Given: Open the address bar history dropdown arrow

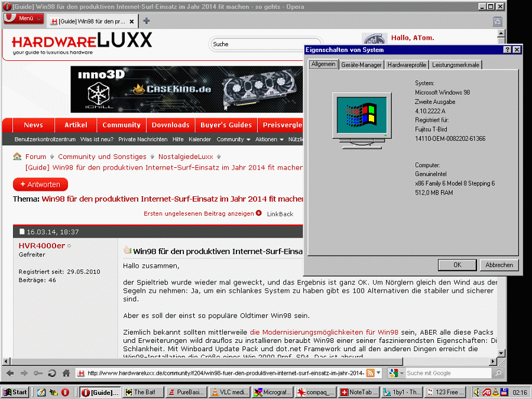Looking at the screenshot, I should pos(379,373).
